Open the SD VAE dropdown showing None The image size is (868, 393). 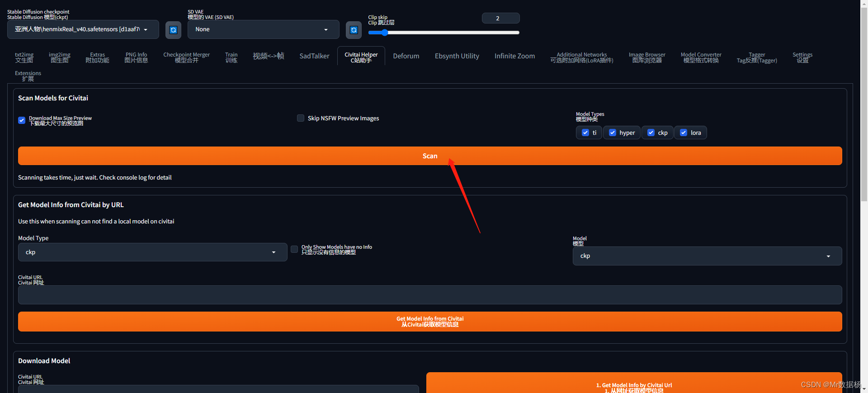264,29
